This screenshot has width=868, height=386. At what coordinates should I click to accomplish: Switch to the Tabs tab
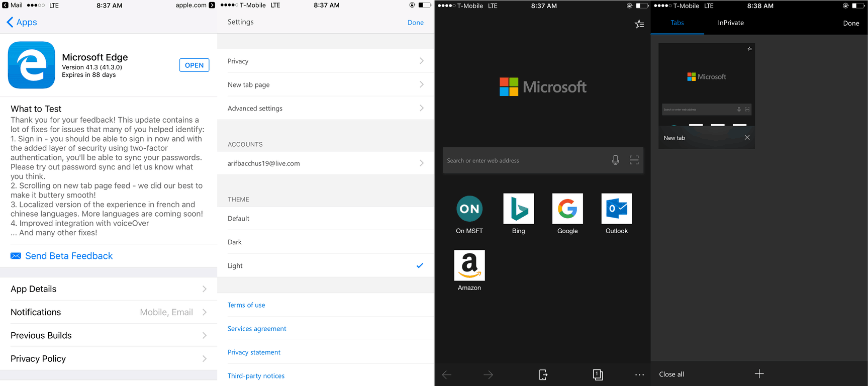tap(677, 23)
